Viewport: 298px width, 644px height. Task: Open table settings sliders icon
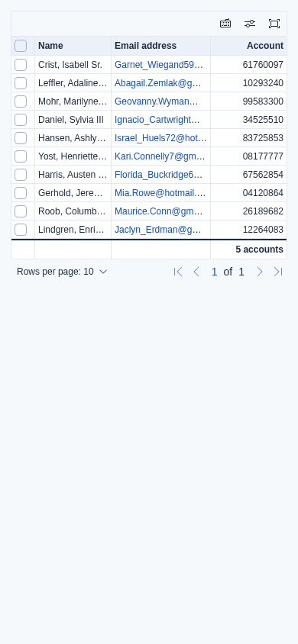click(x=250, y=24)
